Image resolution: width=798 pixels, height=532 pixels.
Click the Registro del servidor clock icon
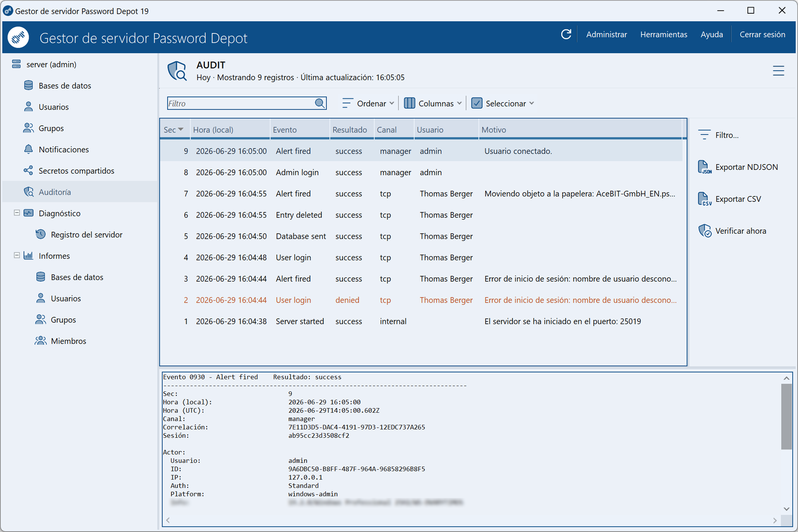[40, 234]
